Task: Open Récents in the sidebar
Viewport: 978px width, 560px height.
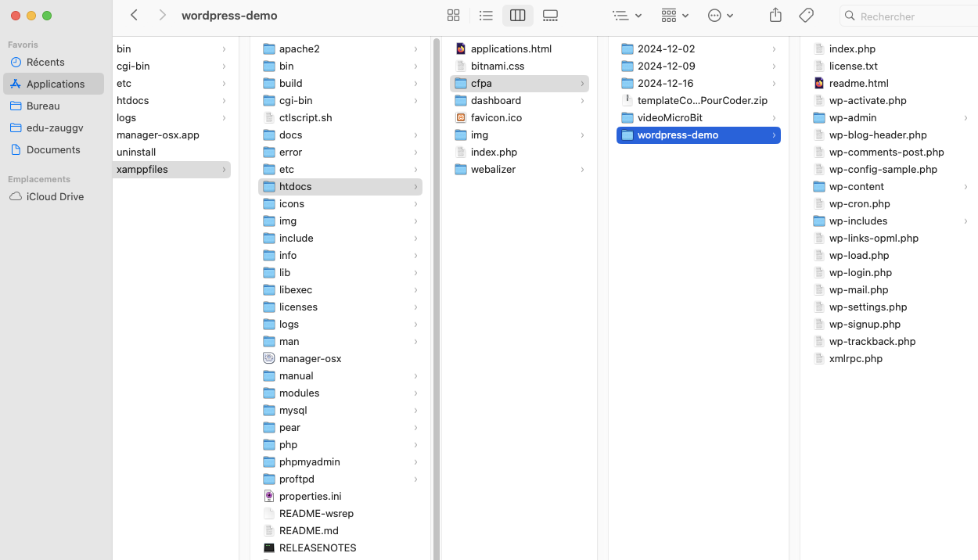Action: click(45, 62)
